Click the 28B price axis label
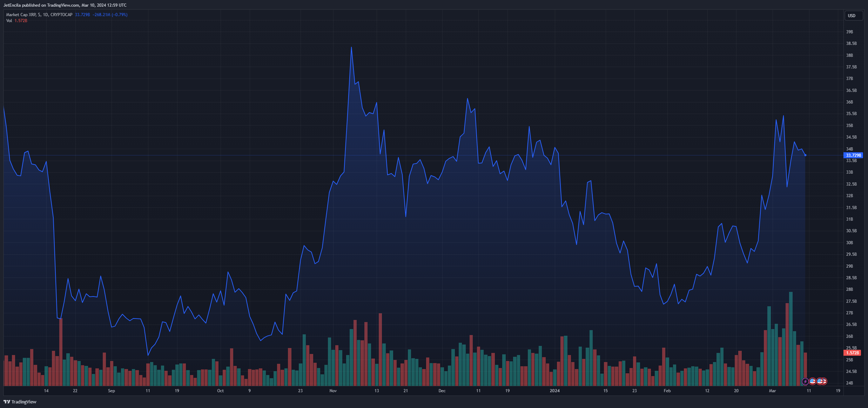868x408 pixels. click(x=849, y=289)
